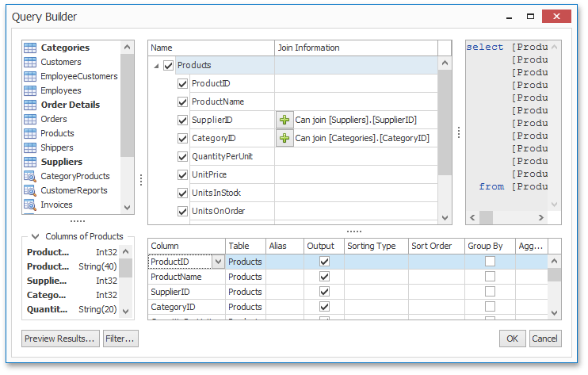
Task: Collapse the Products tree node
Action: coord(156,66)
